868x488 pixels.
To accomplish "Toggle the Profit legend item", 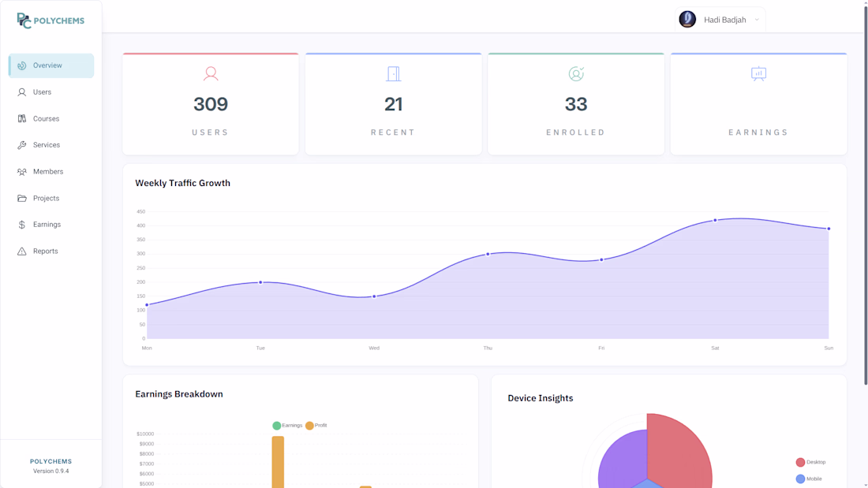I will (316, 426).
